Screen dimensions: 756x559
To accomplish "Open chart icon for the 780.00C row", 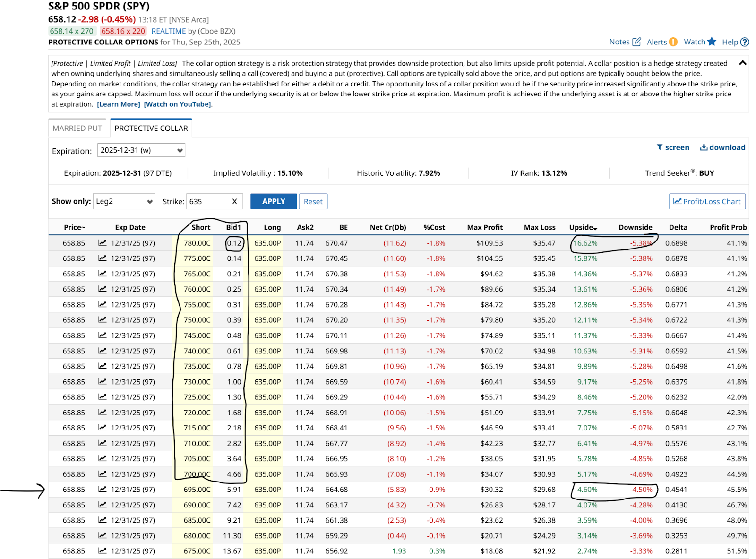I will [102, 243].
